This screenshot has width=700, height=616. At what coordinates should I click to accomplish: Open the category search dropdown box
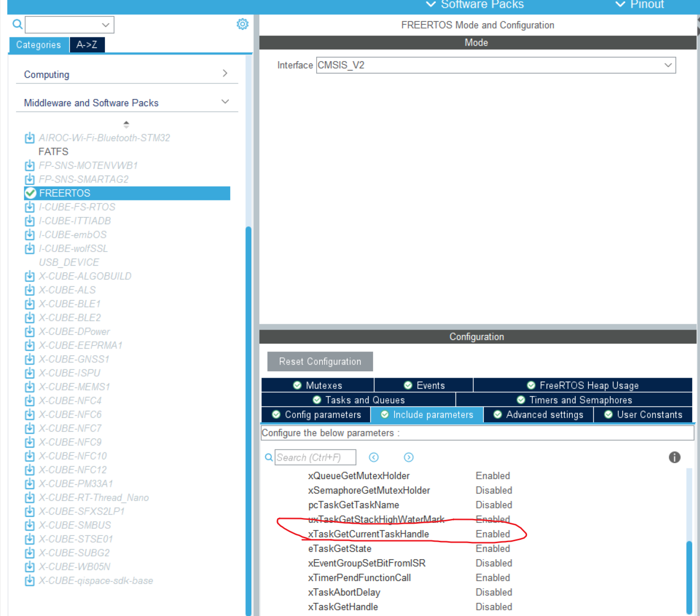tap(69, 25)
